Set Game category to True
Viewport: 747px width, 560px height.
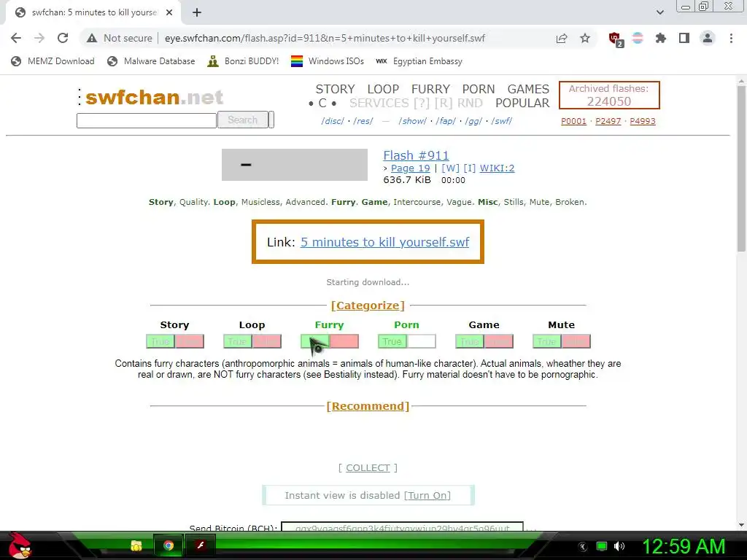click(x=470, y=341)
